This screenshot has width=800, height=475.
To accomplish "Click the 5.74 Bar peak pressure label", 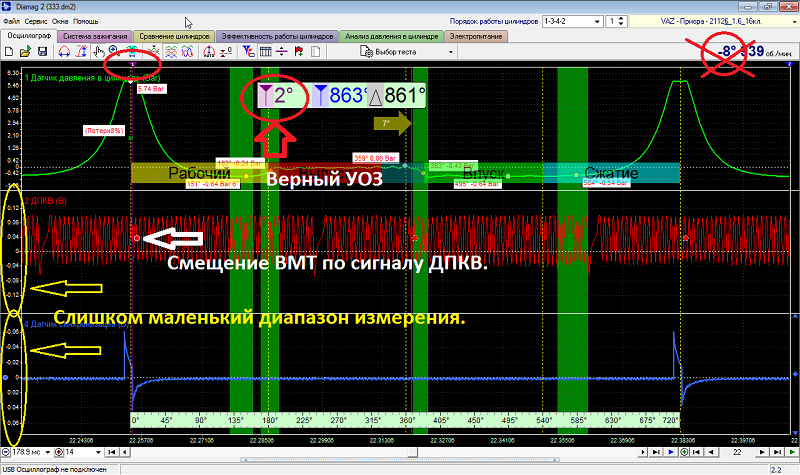I will click(x=152, y=89).
